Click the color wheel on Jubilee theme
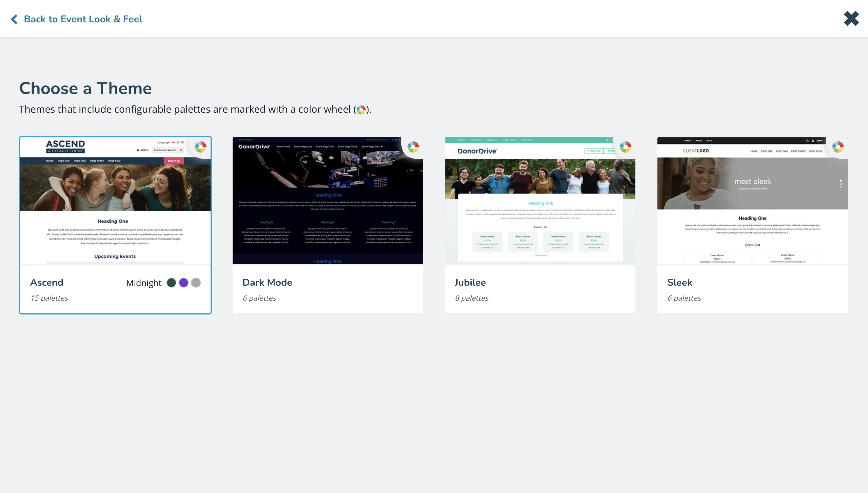The height and width of the screenshot is (493, 868). [x=625, y=147]
